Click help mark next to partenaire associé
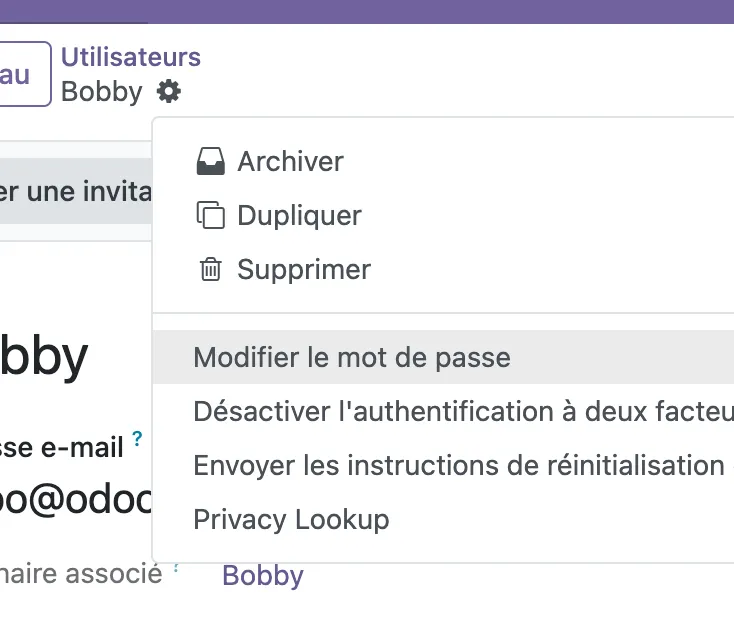734x626 pixels. click(176, 568)
